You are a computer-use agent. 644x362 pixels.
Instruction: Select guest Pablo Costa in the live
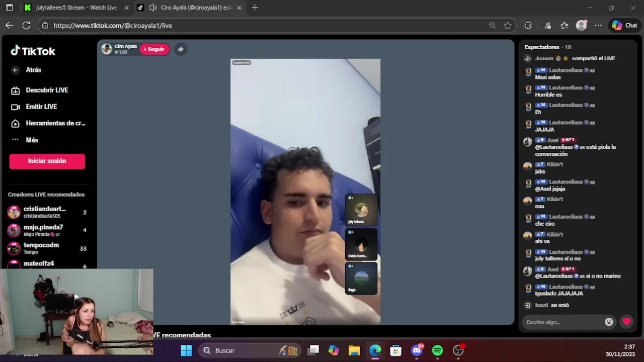[x=361, y=244]
